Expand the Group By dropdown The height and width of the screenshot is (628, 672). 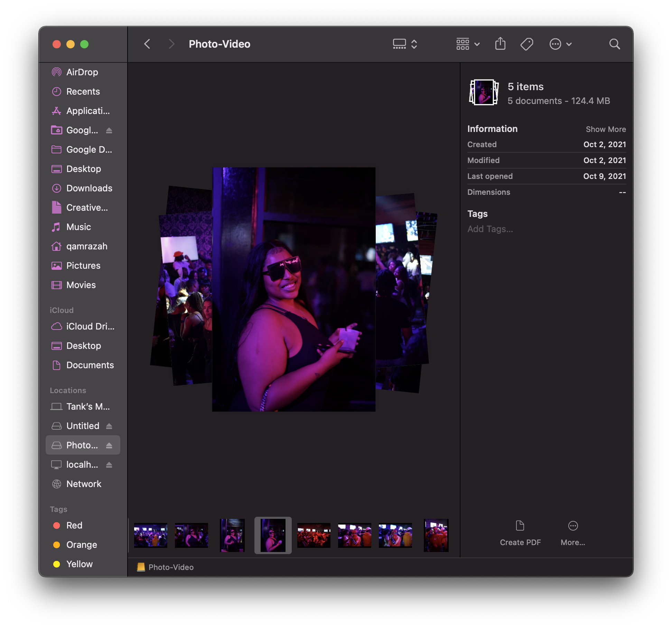point(468,44)
